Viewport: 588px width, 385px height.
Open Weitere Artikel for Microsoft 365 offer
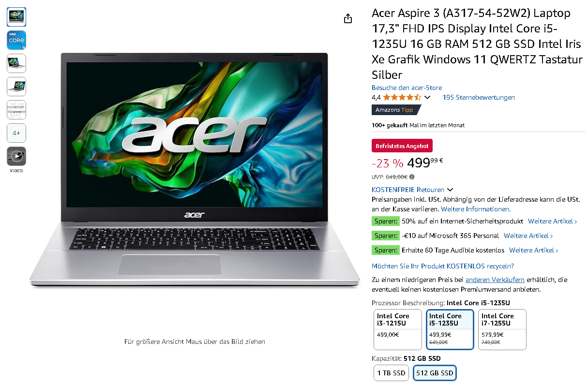(x=528, y=236)
